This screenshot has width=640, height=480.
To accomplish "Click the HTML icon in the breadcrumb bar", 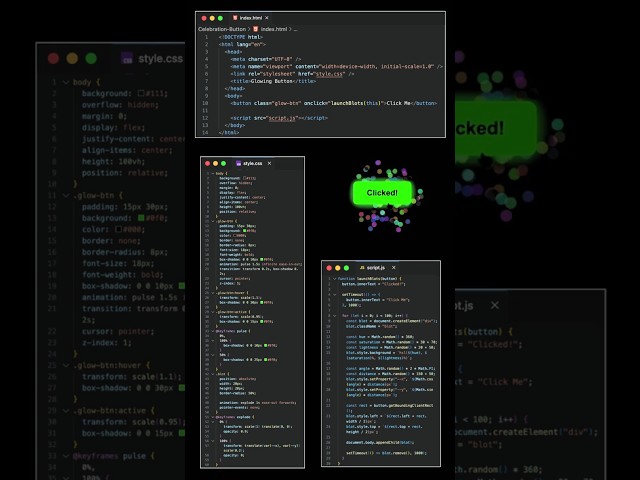I will [256, 29].
